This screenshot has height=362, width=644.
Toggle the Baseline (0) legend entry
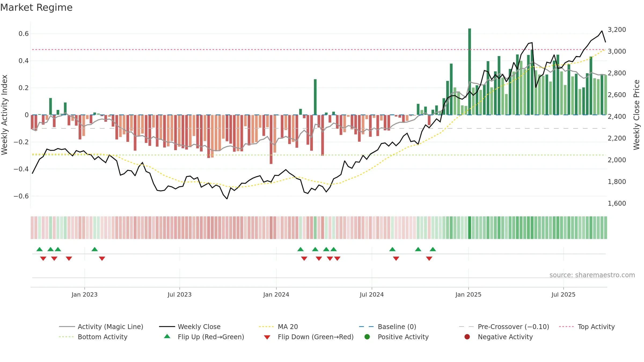click(387, 327)
